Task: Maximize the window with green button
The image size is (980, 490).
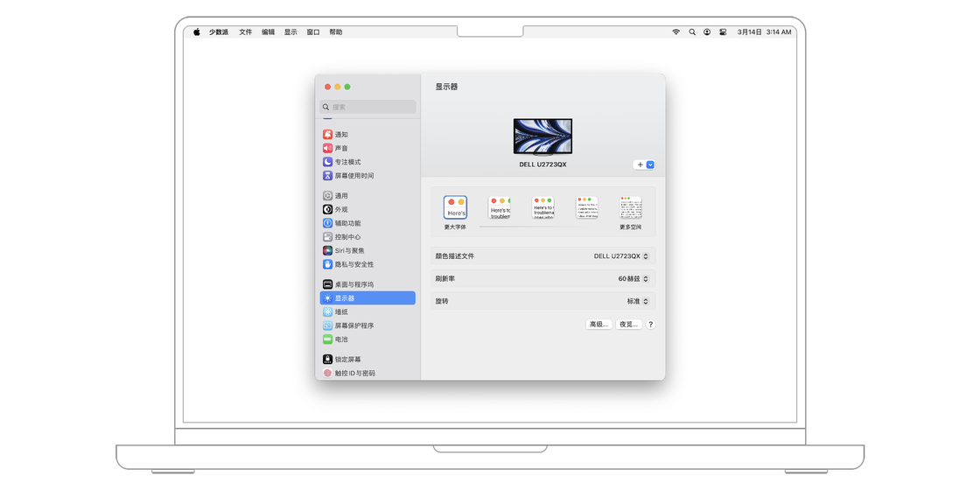Action: tap(347, 87)
